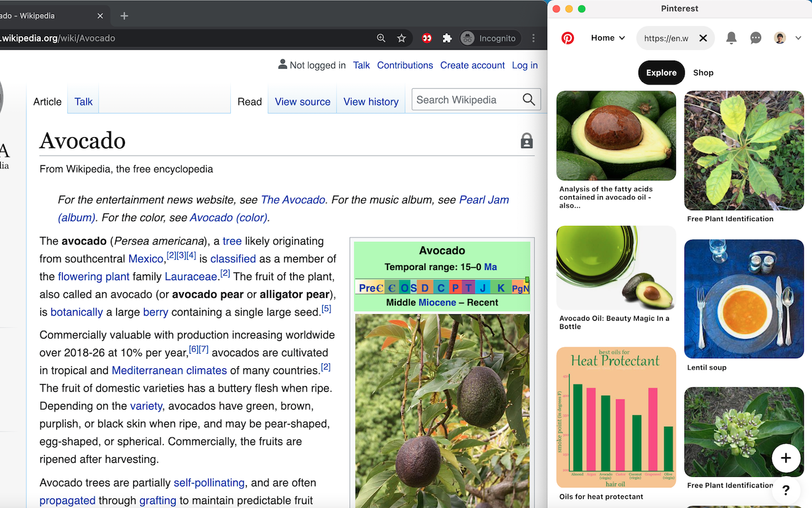Click the zoom magnifier icon in address bar
Image resolution: width=812 pixels, height=508 pixels.
pyautogui.click(x=381, y=38)
